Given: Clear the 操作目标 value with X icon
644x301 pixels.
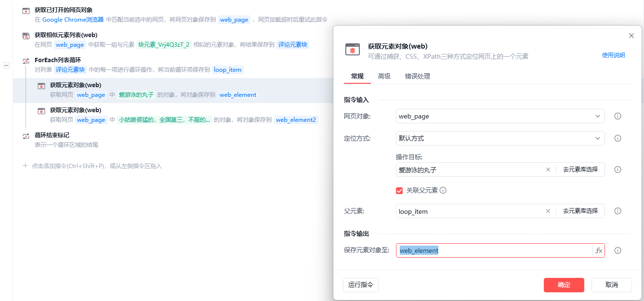Looking at the screenshot, I should pyautogui.click(x=548, y=170).
